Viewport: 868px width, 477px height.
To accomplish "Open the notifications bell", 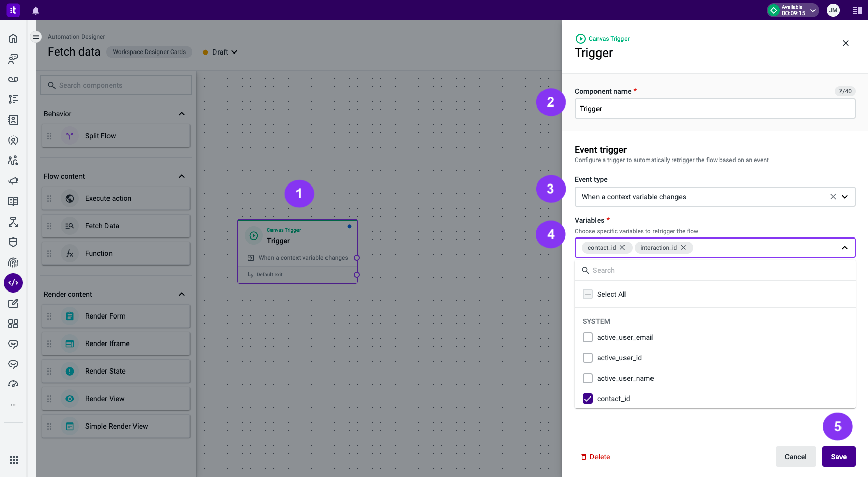I will [x=36, y=10].
